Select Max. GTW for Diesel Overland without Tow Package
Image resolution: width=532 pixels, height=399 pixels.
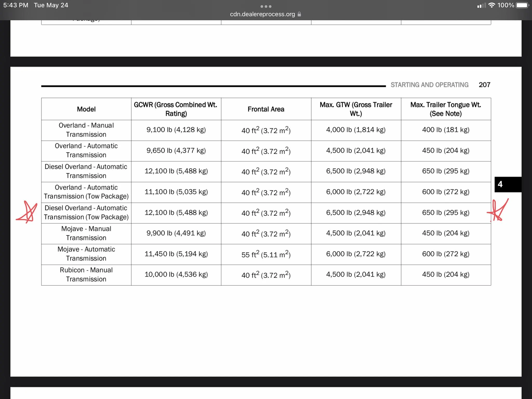coord(356,171)
